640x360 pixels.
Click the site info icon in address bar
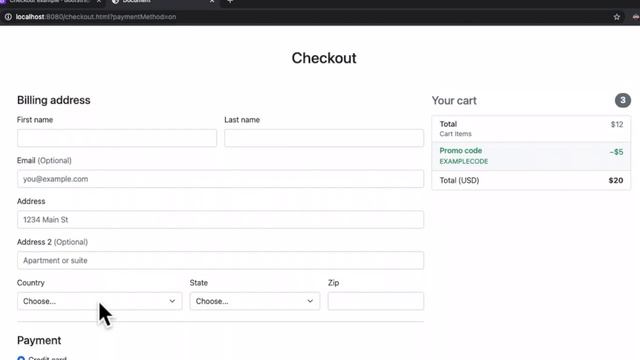click(8, 17)
